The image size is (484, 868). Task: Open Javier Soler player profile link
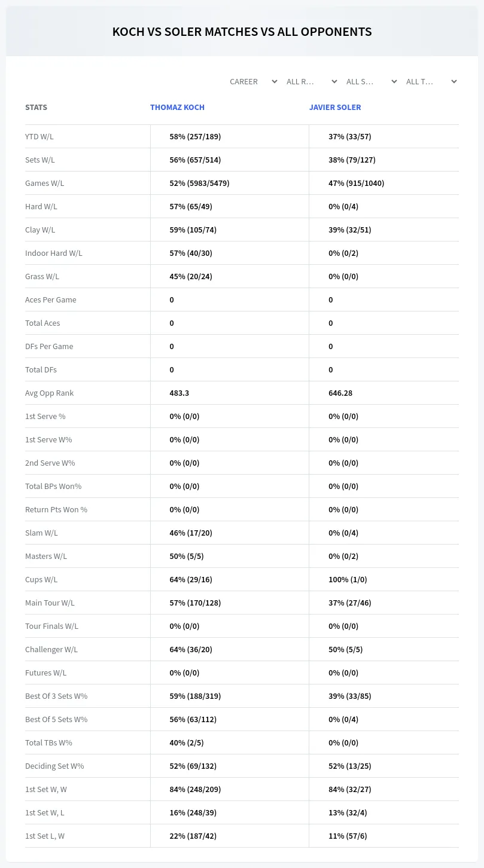[335, 108]
